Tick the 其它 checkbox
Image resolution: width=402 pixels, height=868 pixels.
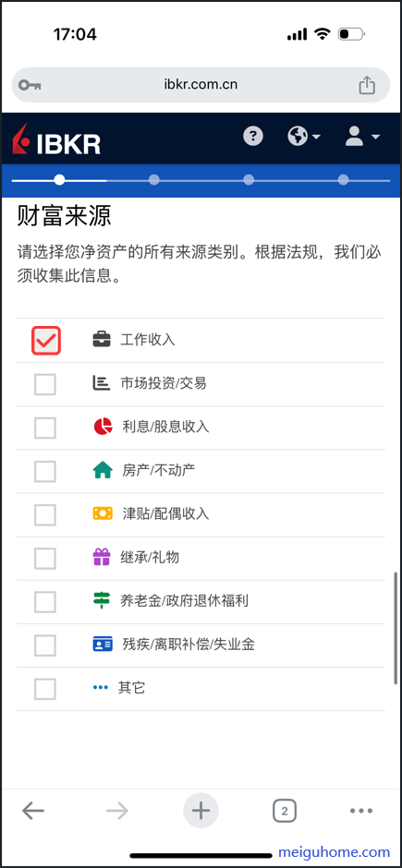point(45,689)
